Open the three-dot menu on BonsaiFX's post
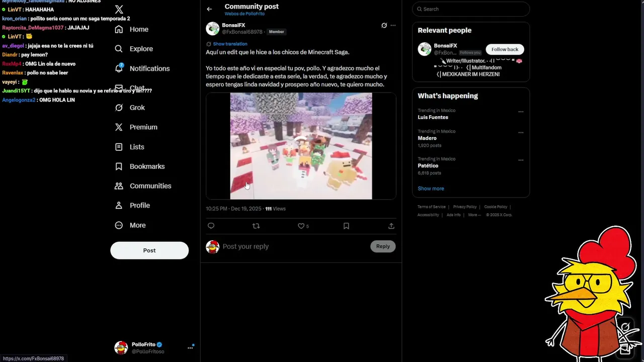Viewport: 644px width, 362px height. [393, 25]
